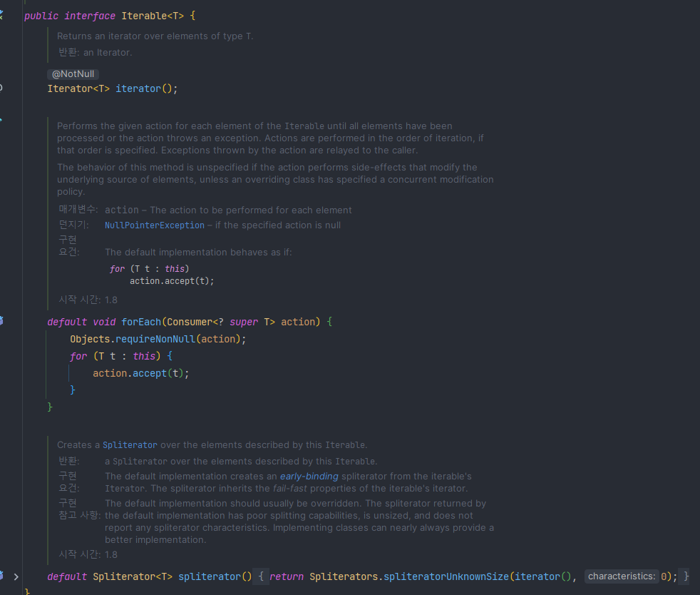Screen dimensions: 700x595
Task: Click the '반환: an Iterator.' doc line
Action: 95,52
